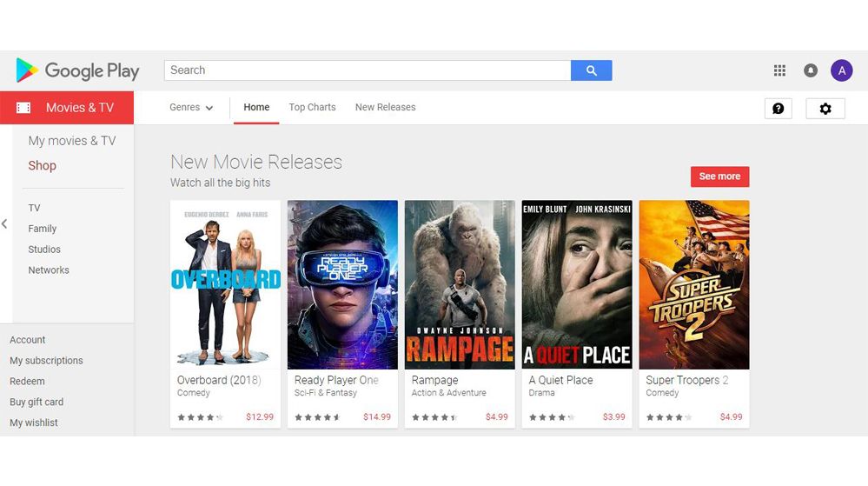Open My wishlist link

(33, 423)
